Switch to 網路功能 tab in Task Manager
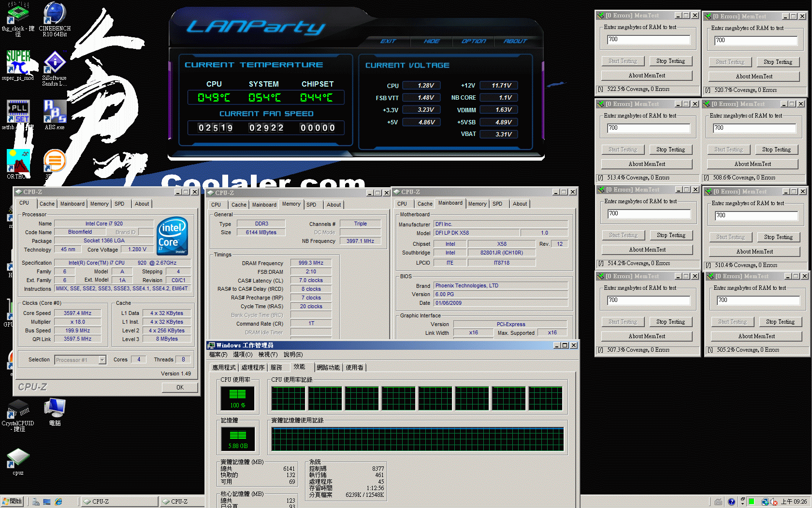Screen dimensions: 812x508 click(x=328, y=368)
